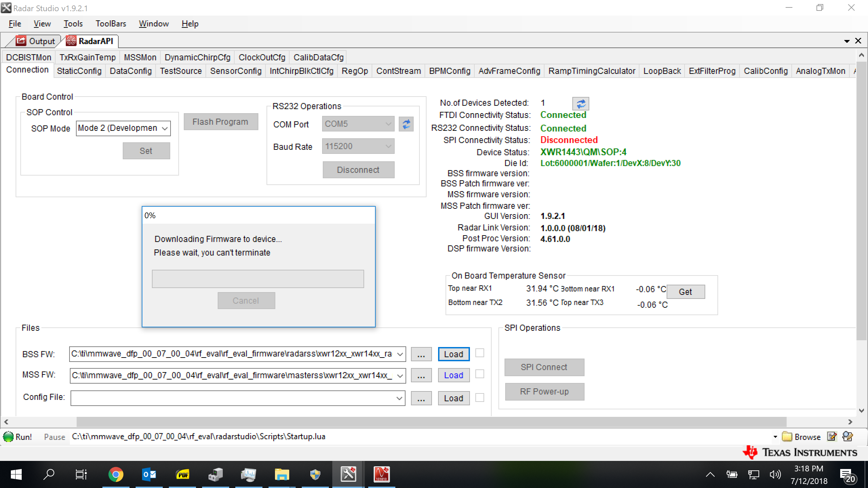
Task: Open the Windows Start menu
Action: (16, 474)
